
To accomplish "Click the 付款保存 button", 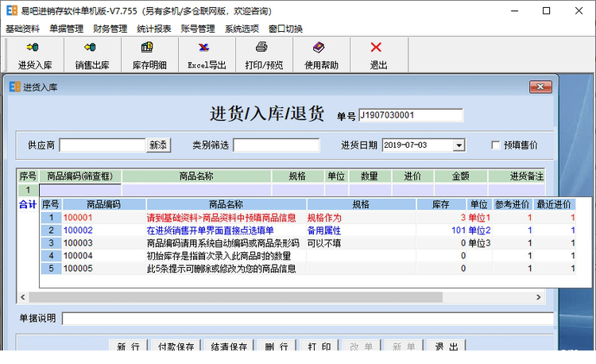I will point(176,346).
